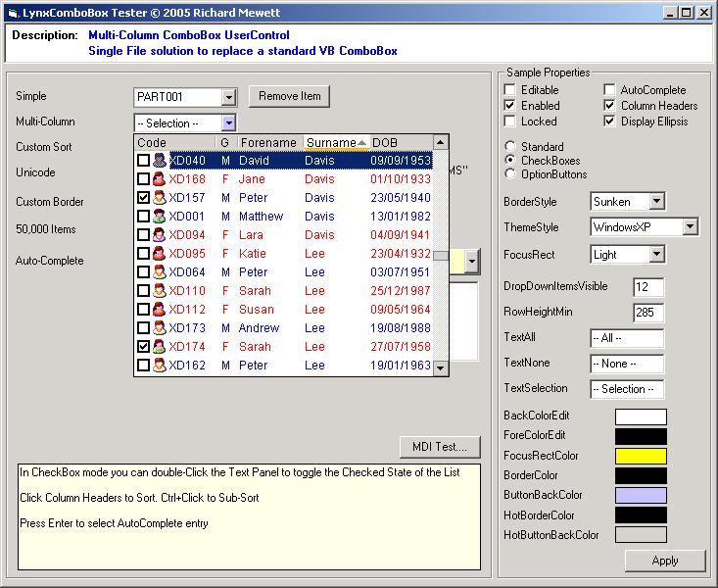This screenshot has height=588, width=718.
Task: Enable the AutoComplete checkbox
Action: click(610, 90)
